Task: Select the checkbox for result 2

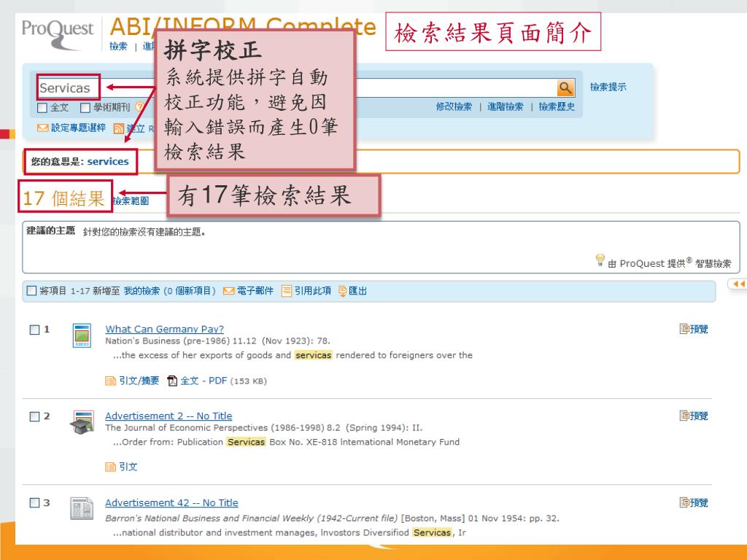Action: pos(35,416)
